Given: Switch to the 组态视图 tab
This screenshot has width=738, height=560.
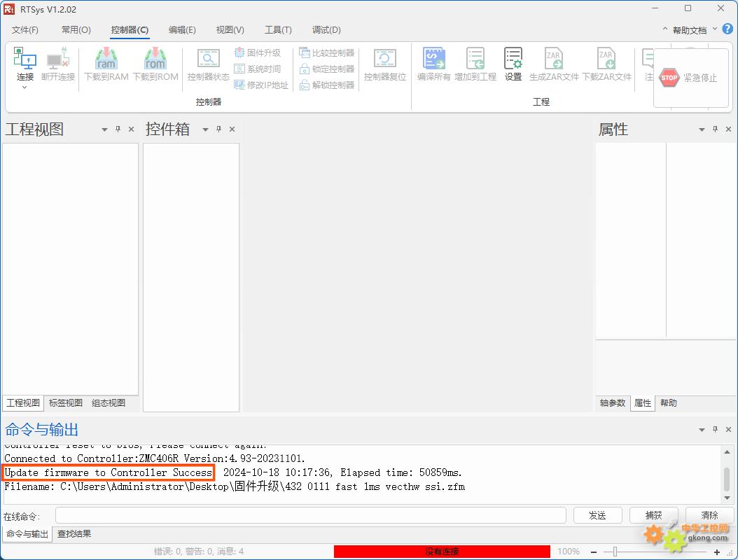Looking at the screenshot, I should 109,402.
